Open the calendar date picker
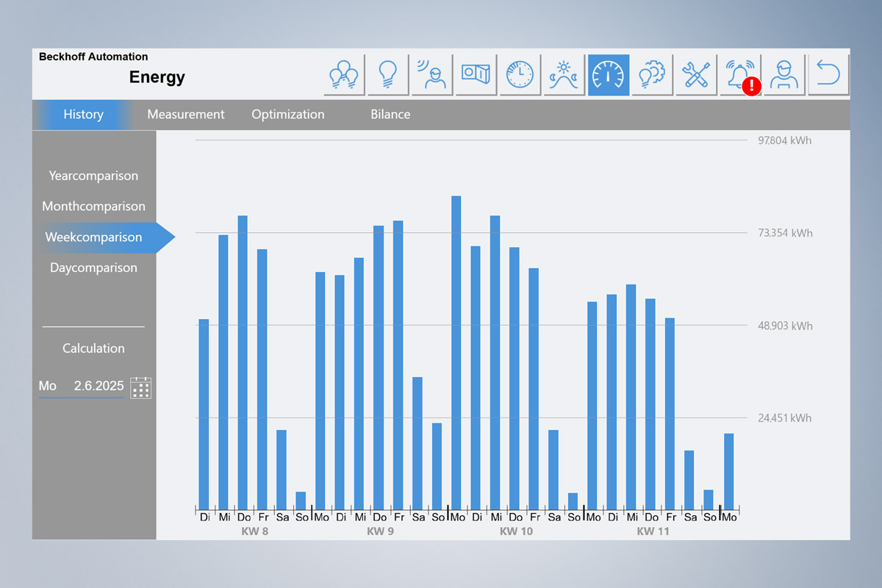 pyautogui.click(x=140, y=387)
